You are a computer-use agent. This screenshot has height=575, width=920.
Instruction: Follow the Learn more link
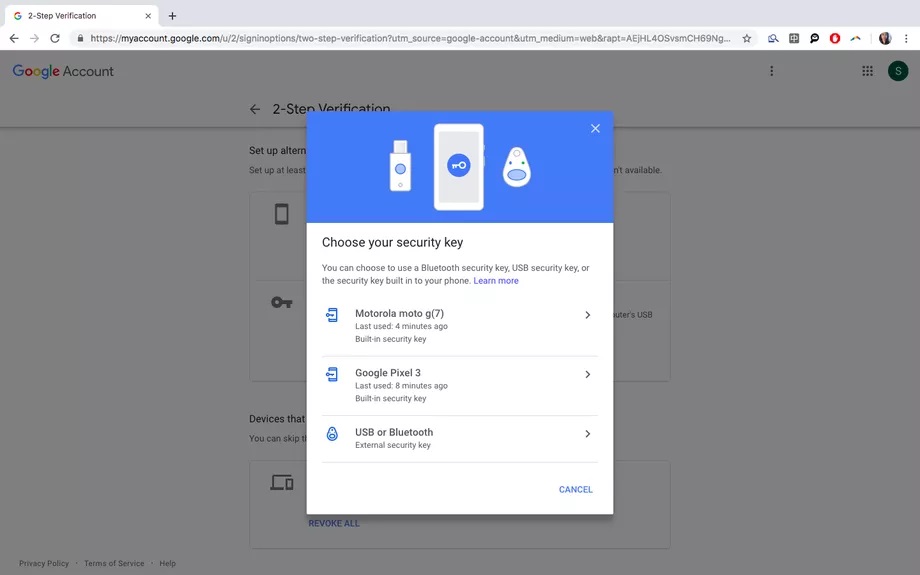[496, 280]
